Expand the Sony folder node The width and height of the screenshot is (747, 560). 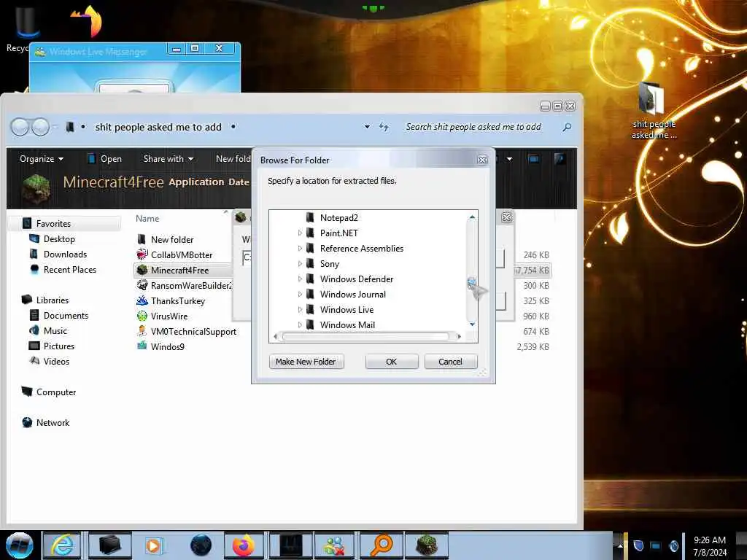click(300, 263)
